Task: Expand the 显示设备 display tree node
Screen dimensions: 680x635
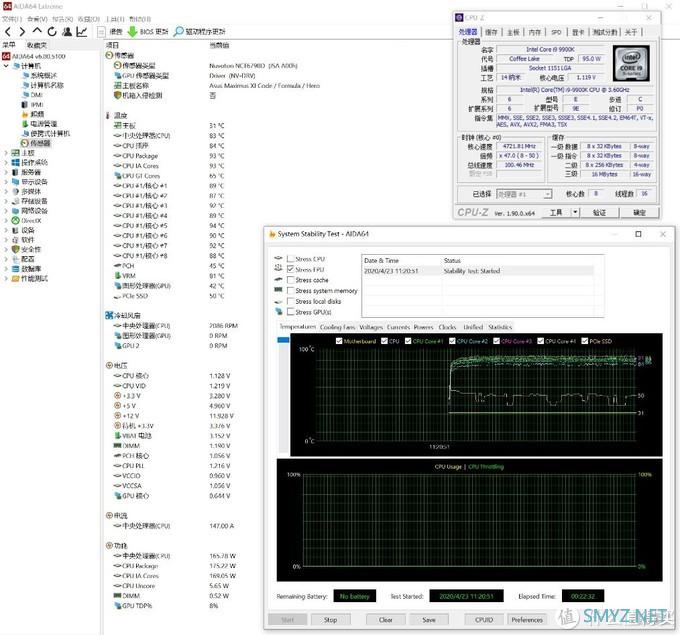Action: tap(6, 182)
